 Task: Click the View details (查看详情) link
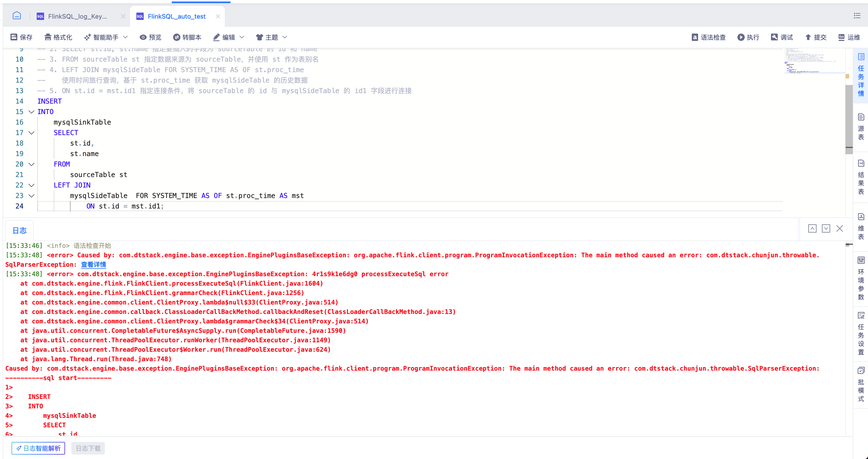[x=93, y=265]
